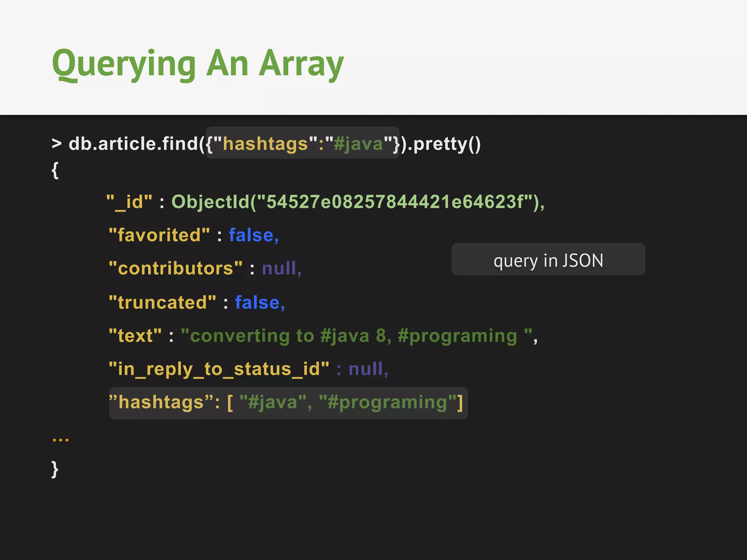Click the "#programing" array element
Viewport: 747px width, 560px height.
[388, 403]
